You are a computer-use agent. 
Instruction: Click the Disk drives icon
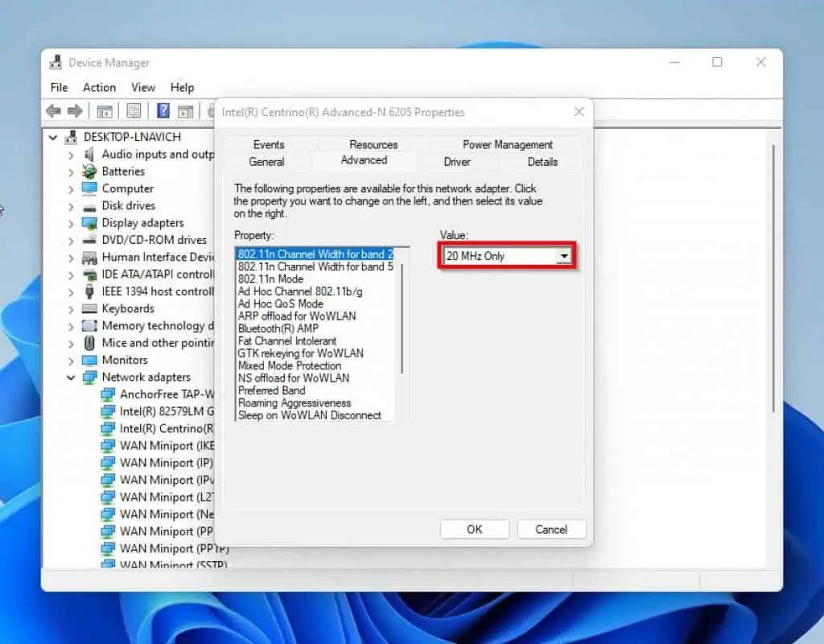click(x=89, y=206)
